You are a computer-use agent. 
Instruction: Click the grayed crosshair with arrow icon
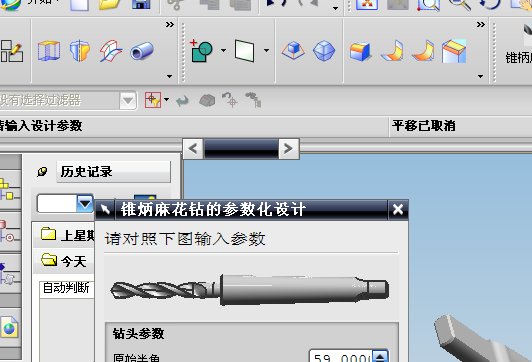point(230,100)
